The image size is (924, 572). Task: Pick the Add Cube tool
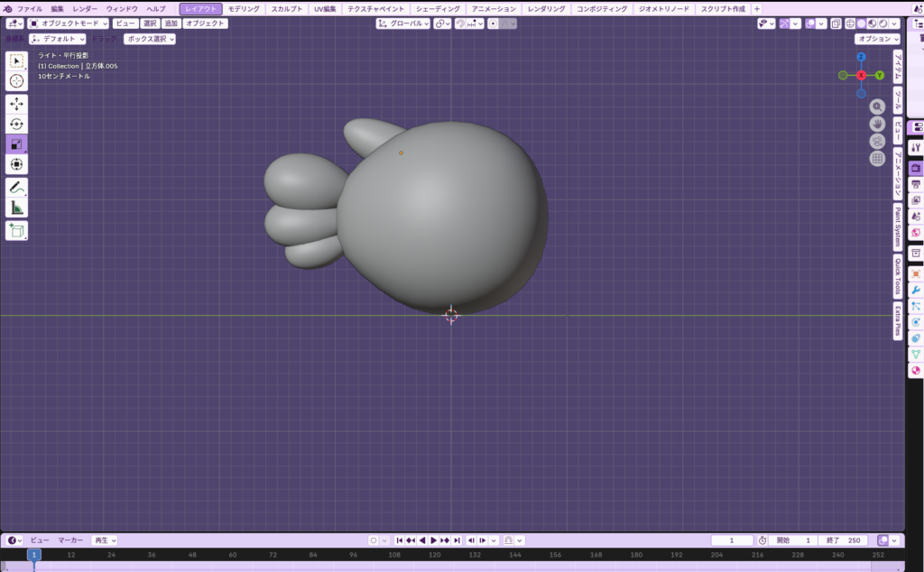(16, 231)
